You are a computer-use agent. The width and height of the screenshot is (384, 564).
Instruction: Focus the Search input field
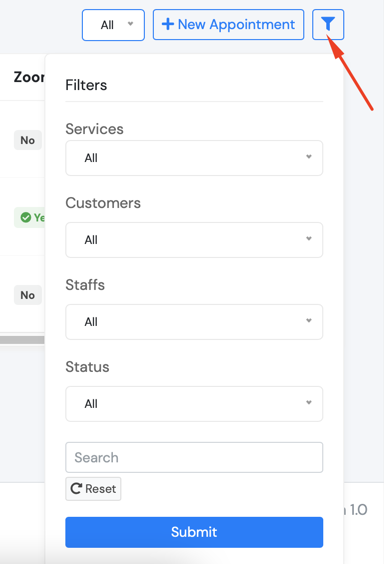coord(194,457)
